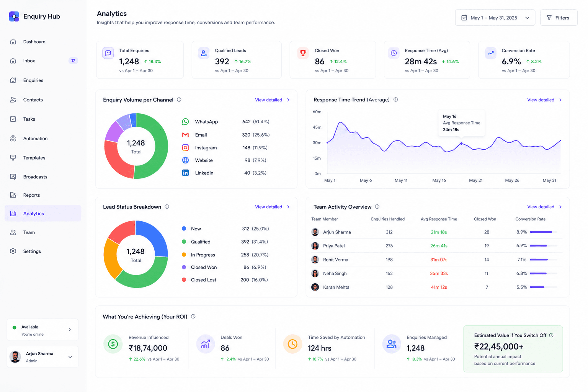Image resolution: width=588 pixels, height=392 pixels.
Task: Open Settings from the sidebar
Action: [x=43, y=252]
